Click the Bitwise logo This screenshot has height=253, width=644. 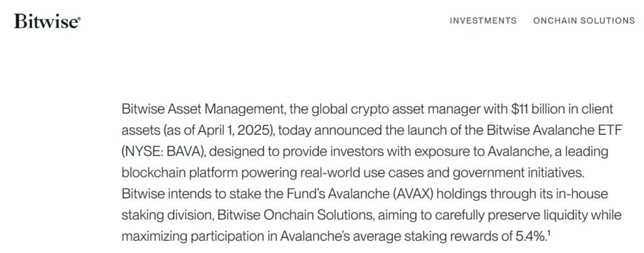[46, 21]
